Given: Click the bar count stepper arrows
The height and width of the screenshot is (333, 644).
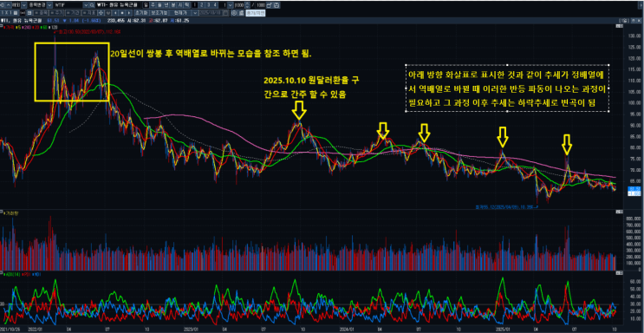Looking at the screenshot, I should pyautogui.click(x=248, y=5).
